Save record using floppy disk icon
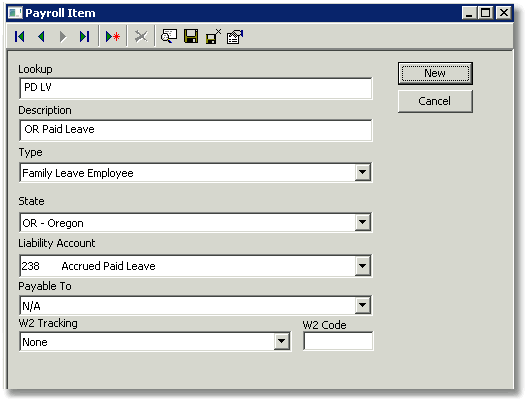 click(x=191, y=36)
